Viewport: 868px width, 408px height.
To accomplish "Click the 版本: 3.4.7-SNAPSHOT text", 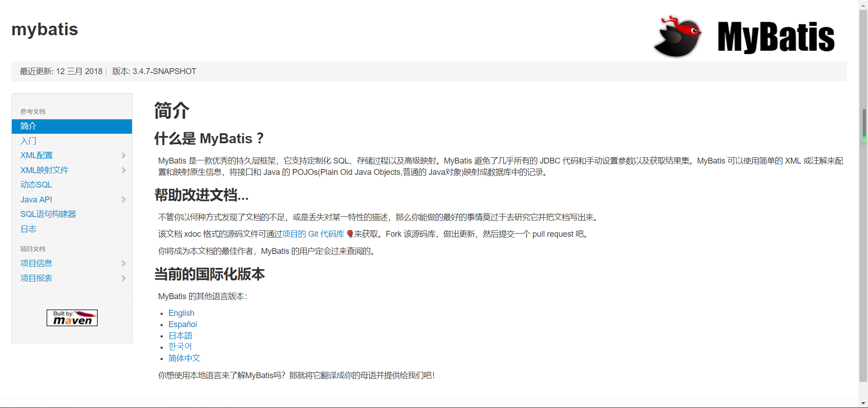I will point(154,71).
